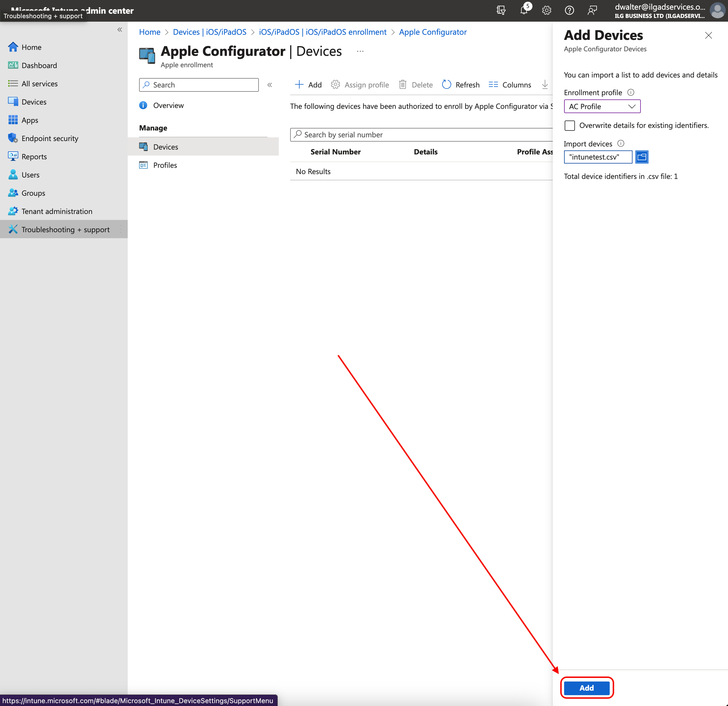728x706 pixels.
Task: Open portal settings gear icon
Action: [546, 10]
